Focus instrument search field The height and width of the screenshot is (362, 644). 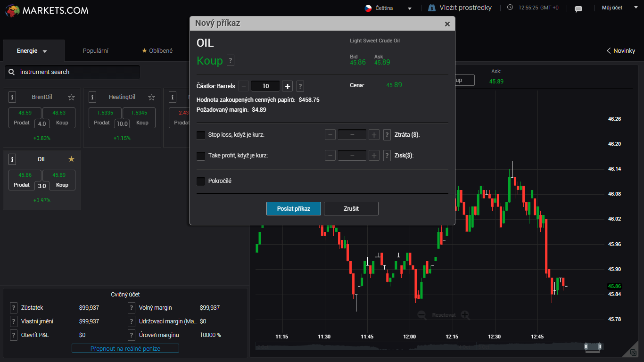click(72, 72)
